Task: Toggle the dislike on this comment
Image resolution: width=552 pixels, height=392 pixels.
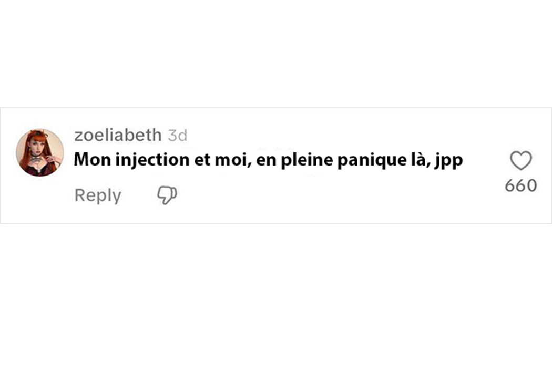Action: click(x=167, y=195)
